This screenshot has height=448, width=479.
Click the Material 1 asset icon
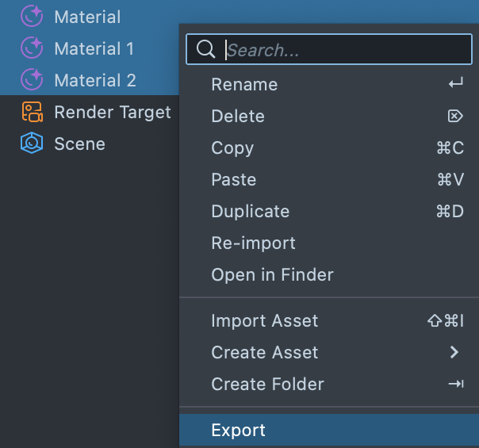(x=32, y=48)
